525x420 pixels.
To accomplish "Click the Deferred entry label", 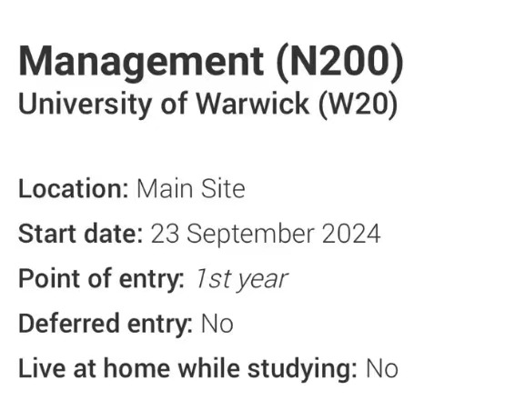I will [106, 324].
